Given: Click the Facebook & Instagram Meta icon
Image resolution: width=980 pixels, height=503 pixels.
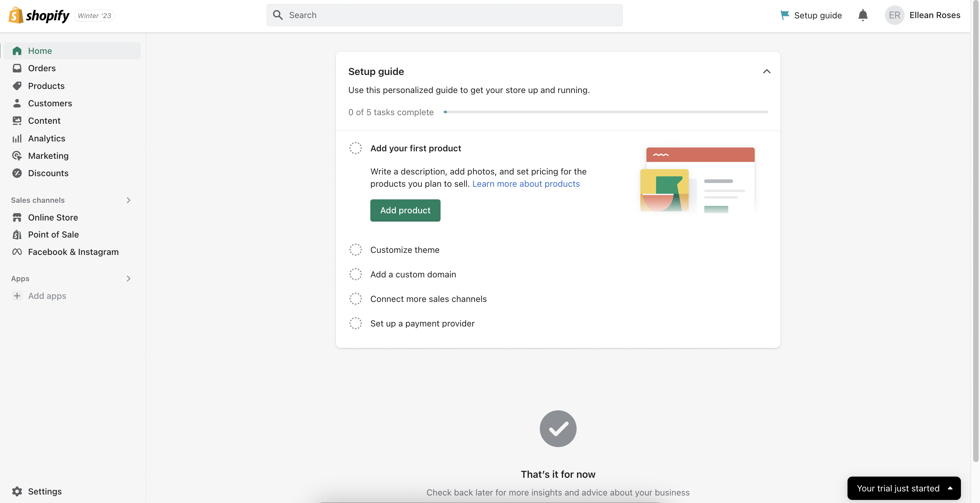Looking at the screenshot, I should 17,252.
